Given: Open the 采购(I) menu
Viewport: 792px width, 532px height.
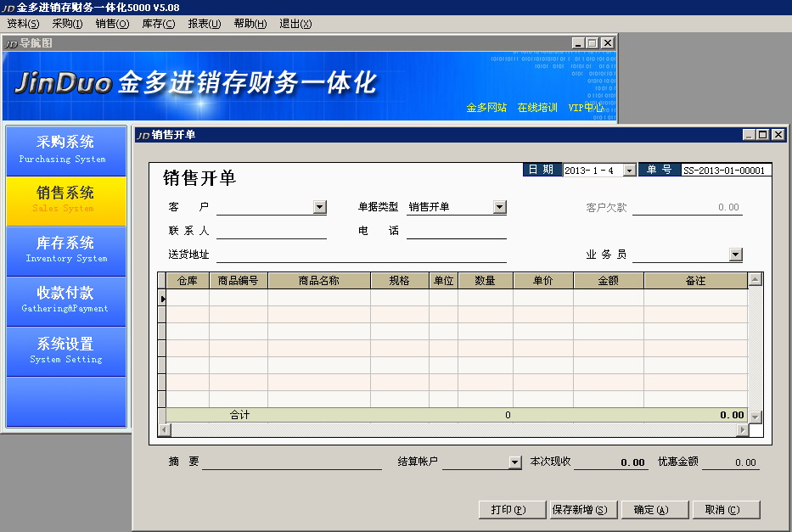Looking at the screenshot, I should point(67,24).
